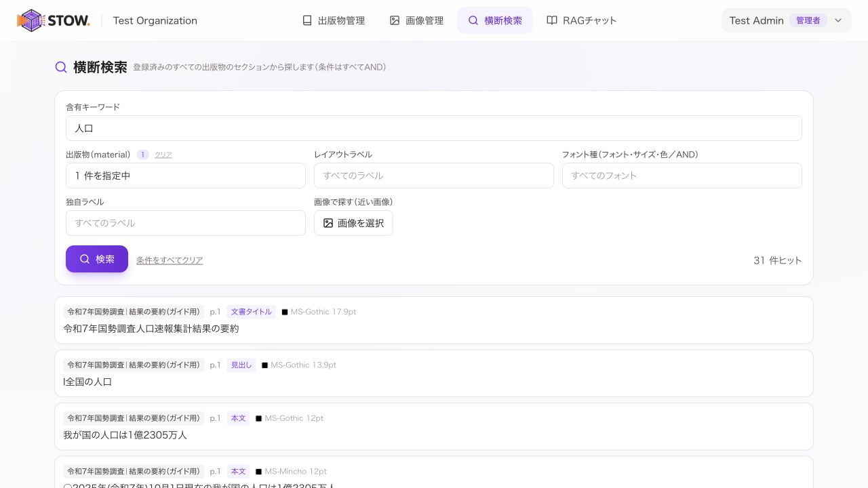Click the 管理者 role badge
868x488 pixels.
[808, 20]
